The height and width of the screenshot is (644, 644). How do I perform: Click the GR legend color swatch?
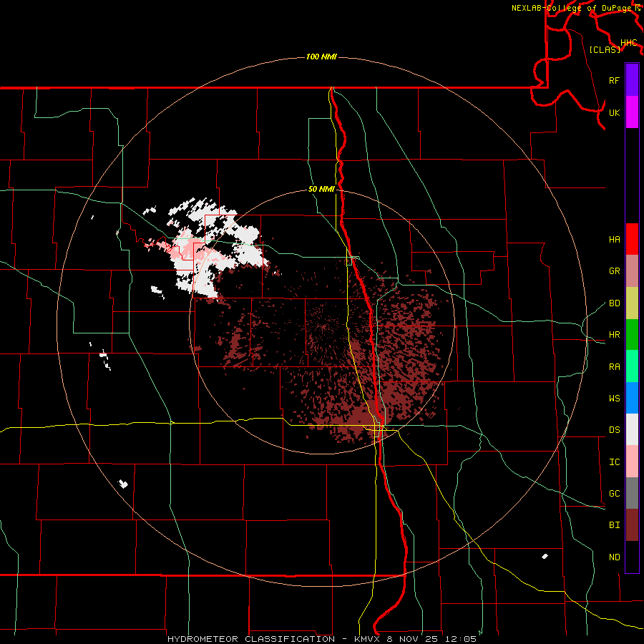coord(632,270)
